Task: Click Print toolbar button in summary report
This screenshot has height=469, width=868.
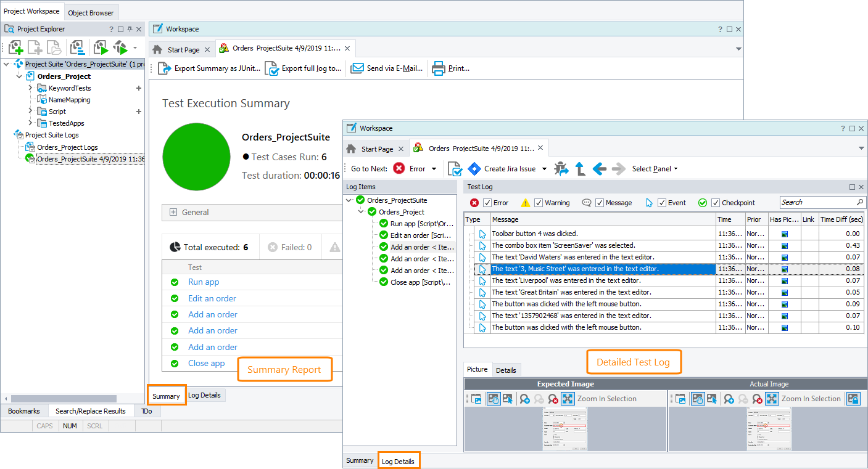Action: 451,68
